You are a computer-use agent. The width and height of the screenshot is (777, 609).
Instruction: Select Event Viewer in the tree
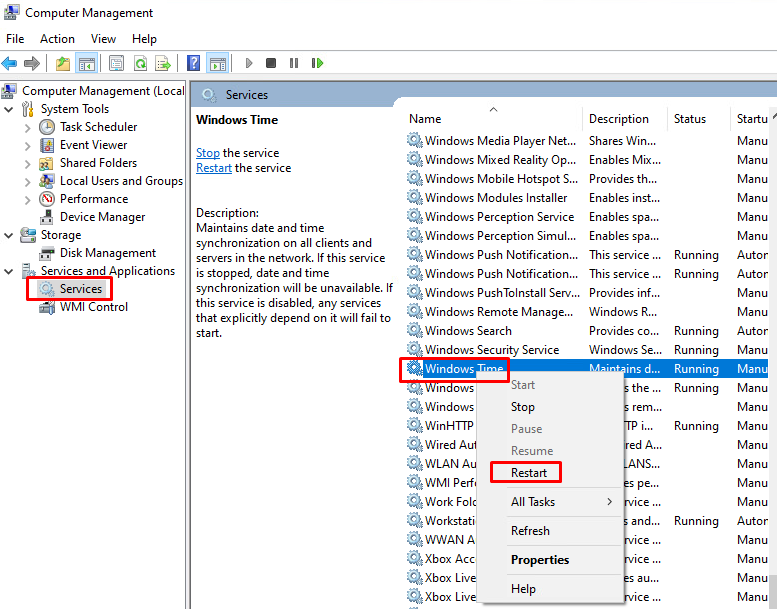[94, 145]
